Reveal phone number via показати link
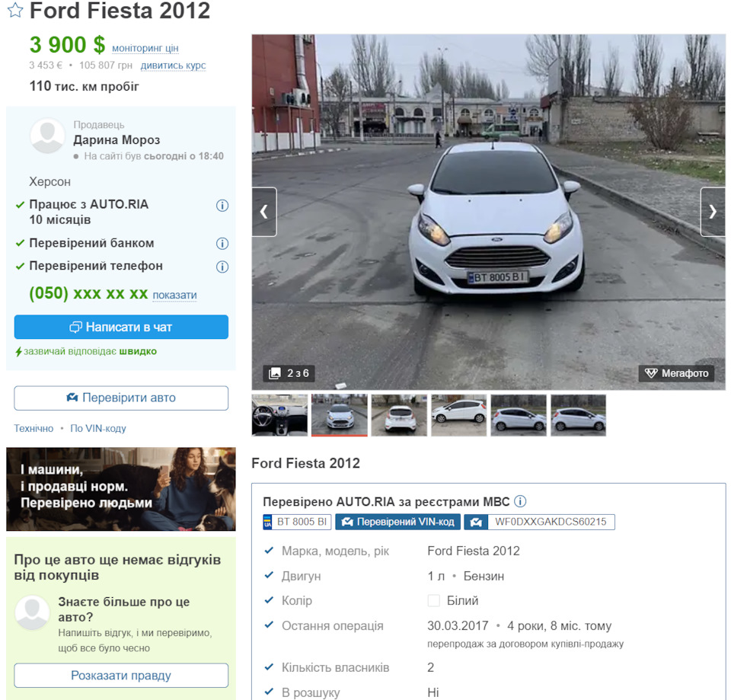The width and height of the screenshot is (731, 700). (175, 296)
